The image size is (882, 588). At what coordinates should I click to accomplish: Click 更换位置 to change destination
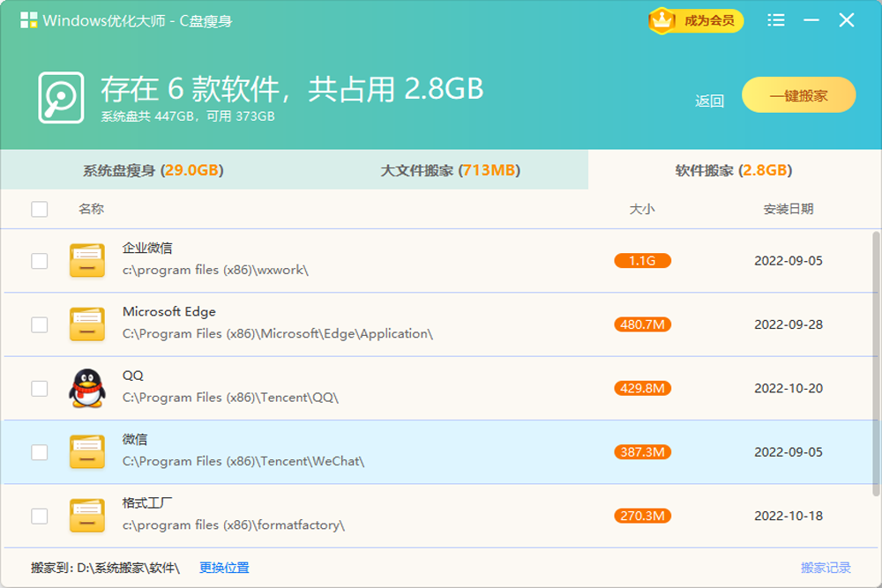224,568
